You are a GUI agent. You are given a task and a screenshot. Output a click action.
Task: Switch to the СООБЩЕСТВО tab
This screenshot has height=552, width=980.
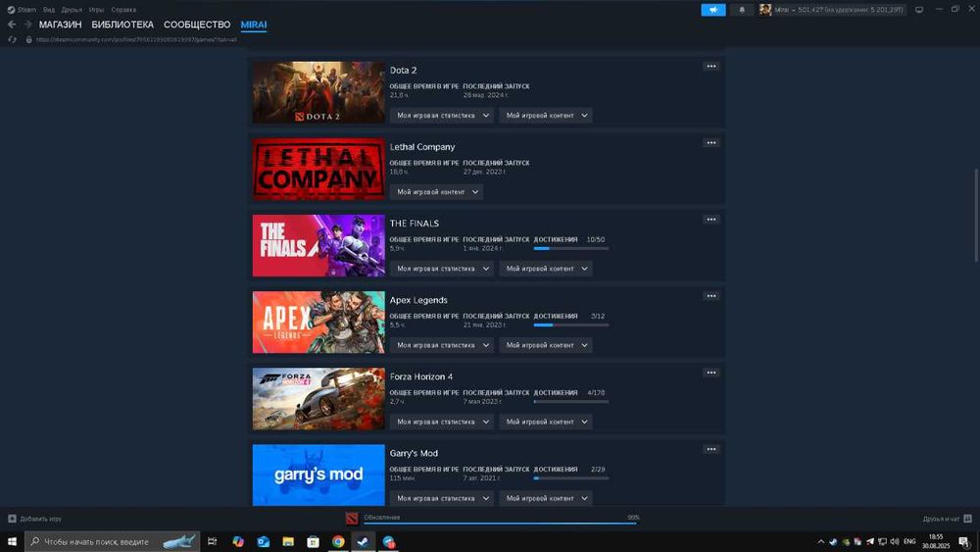click(197, 25)
